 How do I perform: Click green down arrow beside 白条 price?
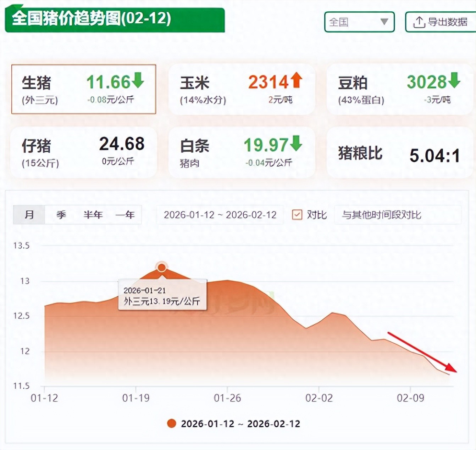[296, 143]
